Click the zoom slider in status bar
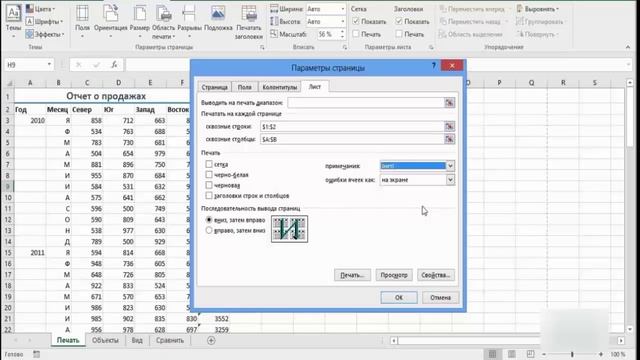The width and height of the screenshot is (640, 360). click(572, 354)
